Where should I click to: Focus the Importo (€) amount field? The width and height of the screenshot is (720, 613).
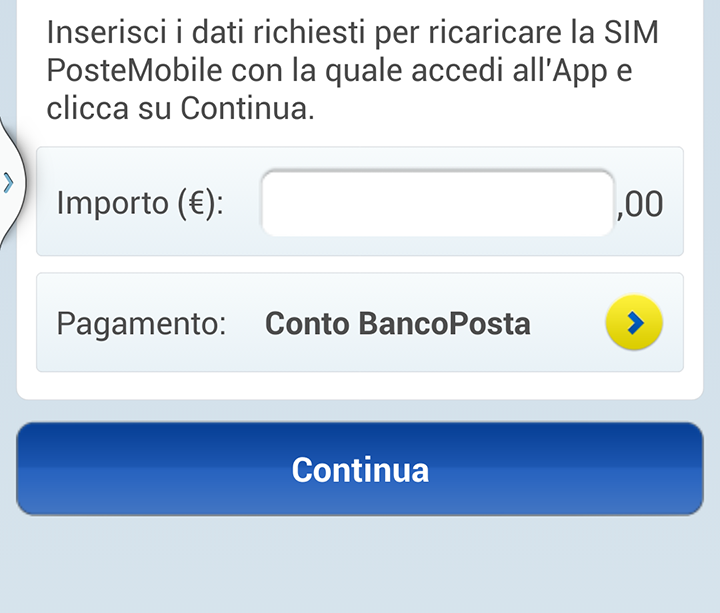click(438, 203)
